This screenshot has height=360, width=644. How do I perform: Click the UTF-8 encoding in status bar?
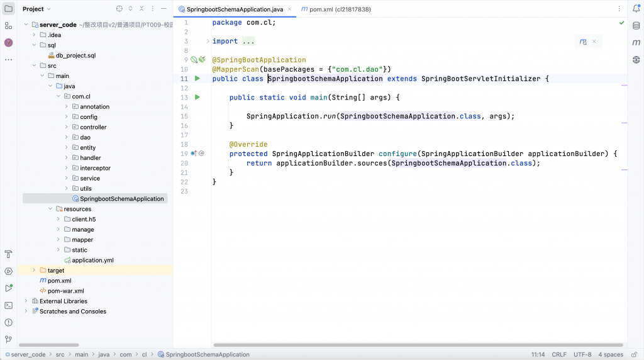point(582,354)
